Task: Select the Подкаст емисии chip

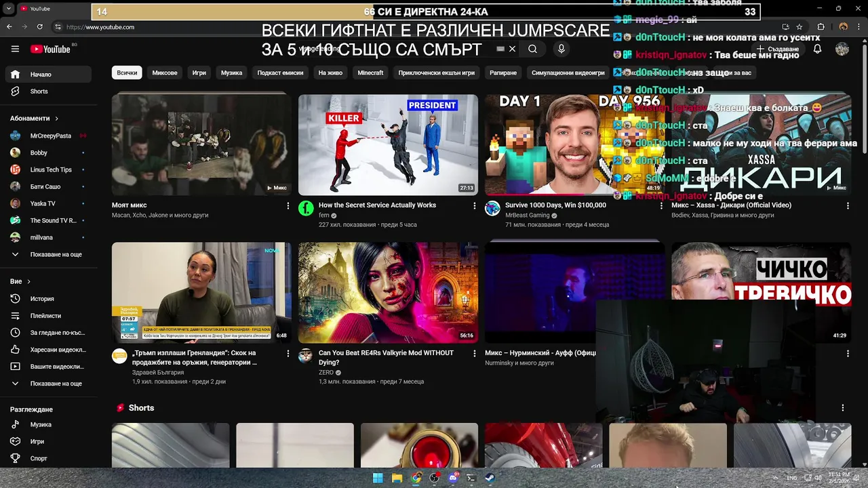Action: pyautogui.click(x=280, y=73)
